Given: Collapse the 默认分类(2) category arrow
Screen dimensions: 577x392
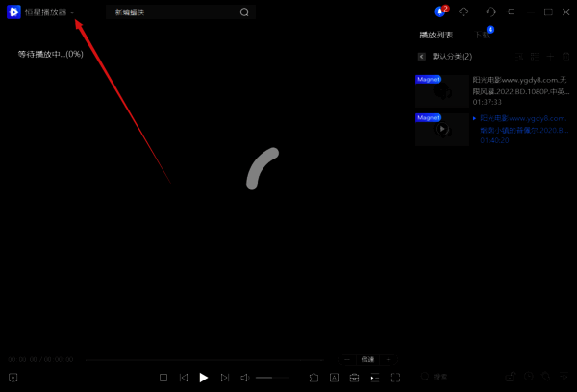Looking at the screenshot, I should 421,57.
